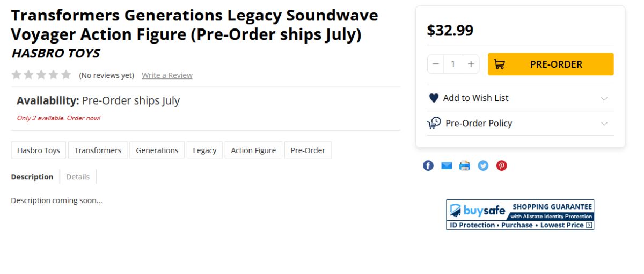Click the print page icon

coord(465,165)
